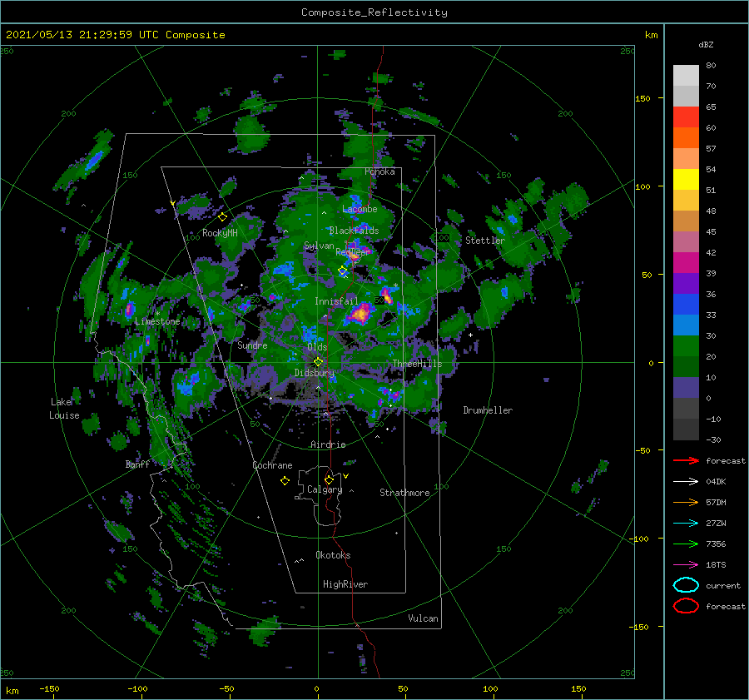Screen dimensions: 749x700
Task: Click the Strathmore label
Action: coord(404,493)
